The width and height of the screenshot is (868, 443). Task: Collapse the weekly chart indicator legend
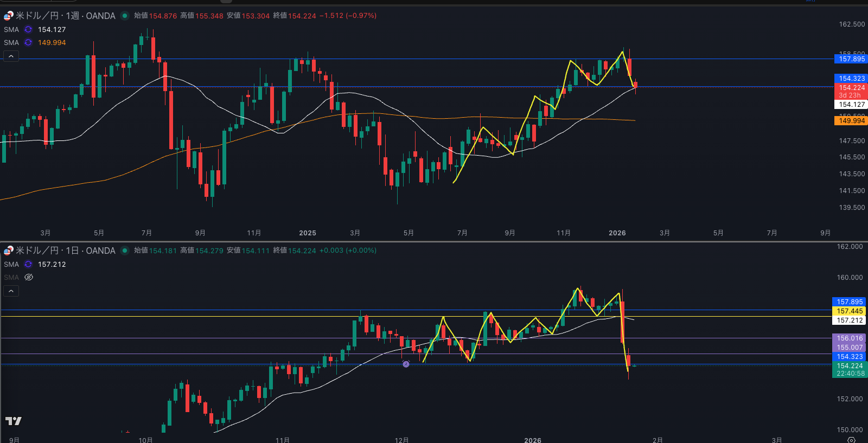point(11,56)
